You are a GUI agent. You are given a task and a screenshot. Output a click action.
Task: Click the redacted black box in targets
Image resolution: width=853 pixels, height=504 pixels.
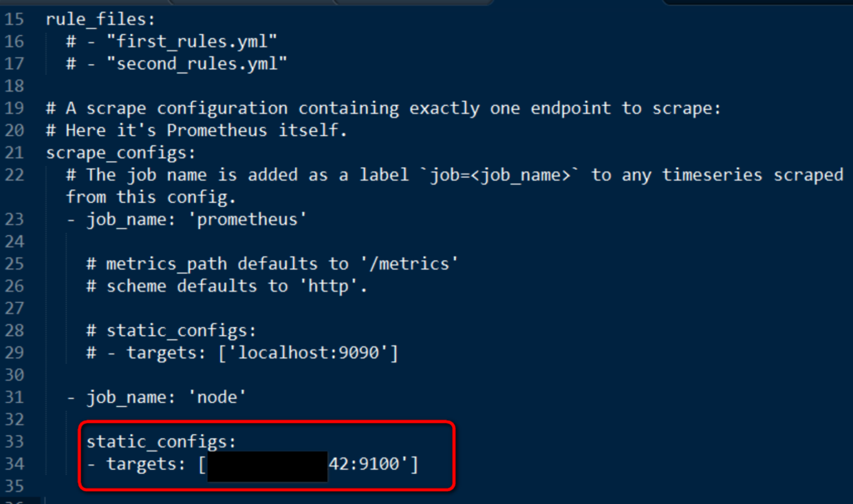coord(267,466)
